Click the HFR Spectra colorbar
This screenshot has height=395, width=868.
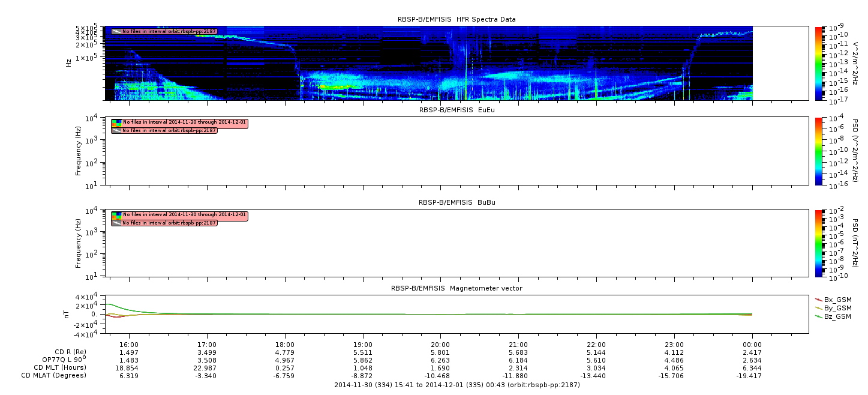[x=818, y=63]
